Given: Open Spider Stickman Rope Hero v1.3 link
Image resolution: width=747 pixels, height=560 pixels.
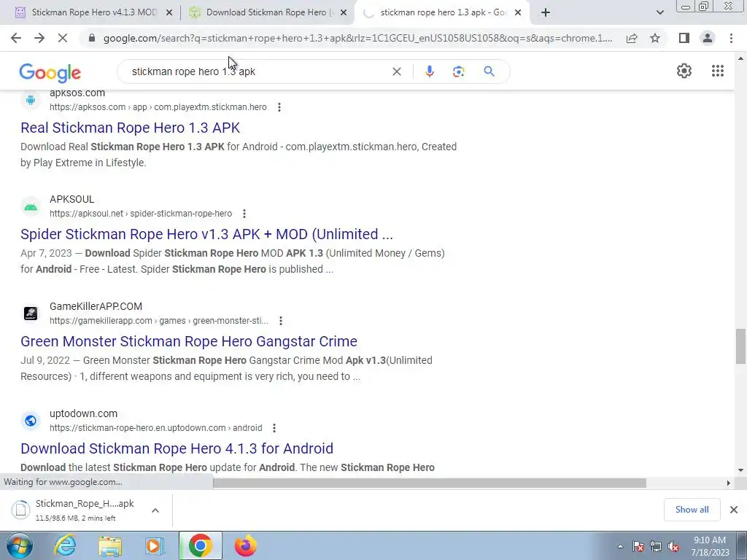Looking at the screenshot, I should coord(206,234).
